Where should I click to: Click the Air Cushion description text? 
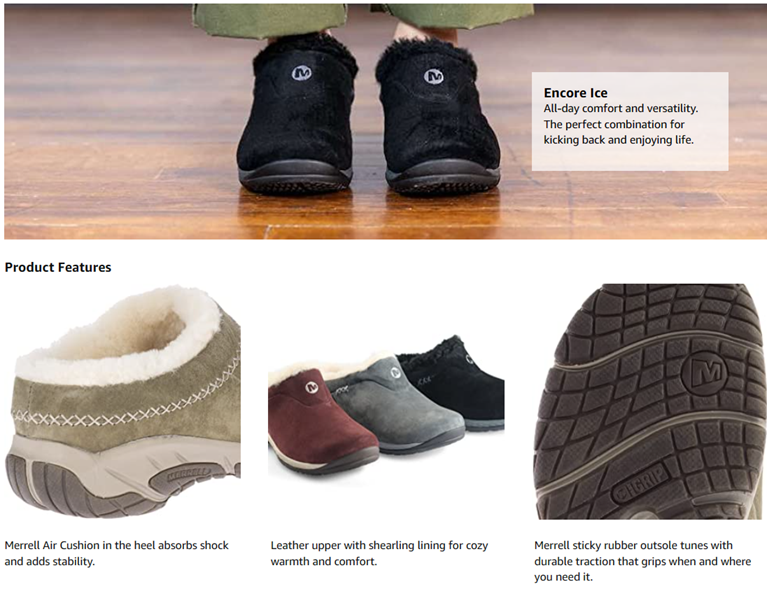point(116,553)
